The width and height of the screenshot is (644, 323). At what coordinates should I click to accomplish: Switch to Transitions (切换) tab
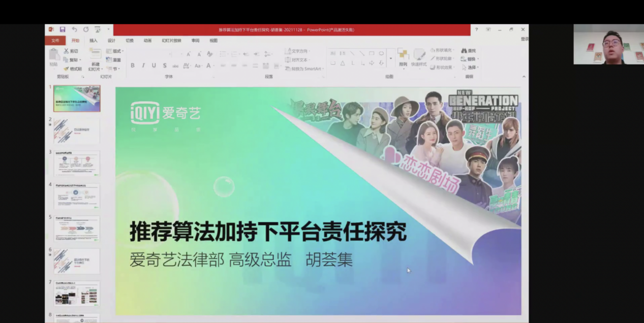click(130, 41)
